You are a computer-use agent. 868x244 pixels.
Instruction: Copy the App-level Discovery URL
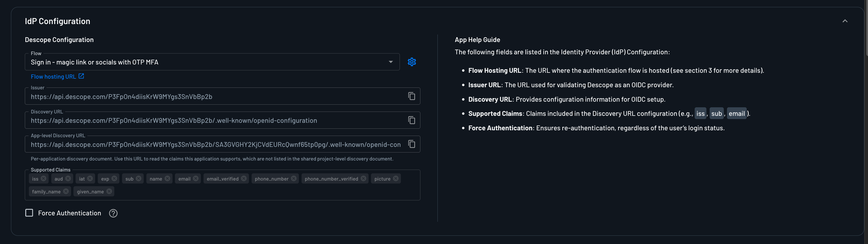[x=411, y=144]
